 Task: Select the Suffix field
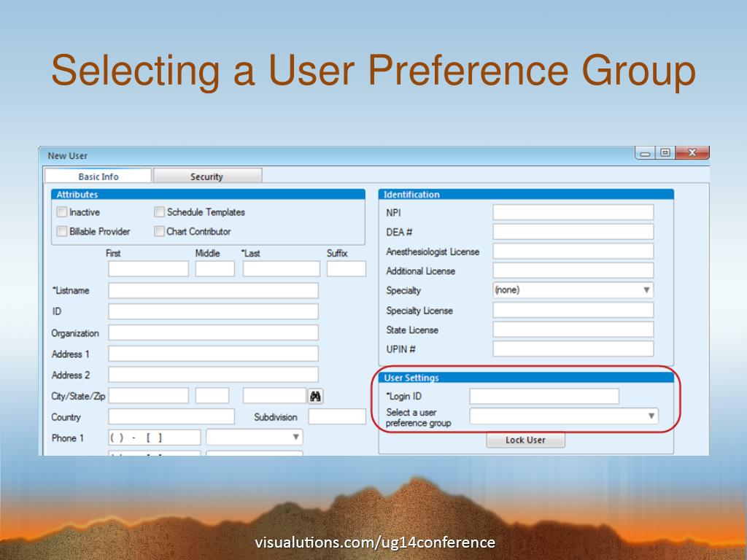346,268
